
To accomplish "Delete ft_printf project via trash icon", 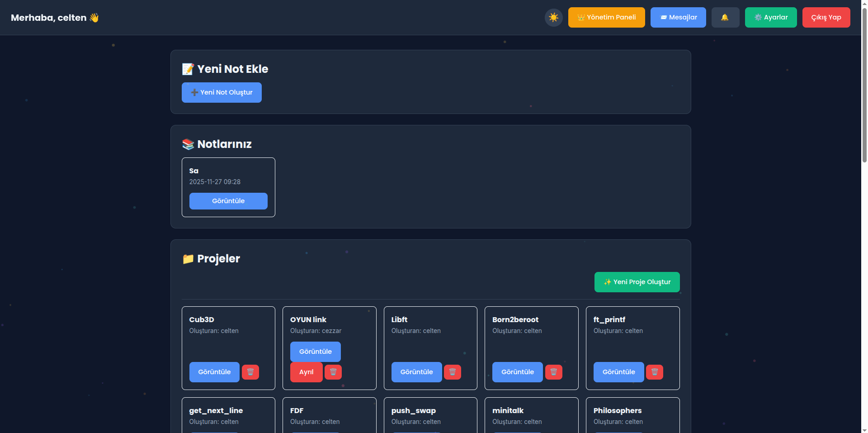I will coord(654,372).
